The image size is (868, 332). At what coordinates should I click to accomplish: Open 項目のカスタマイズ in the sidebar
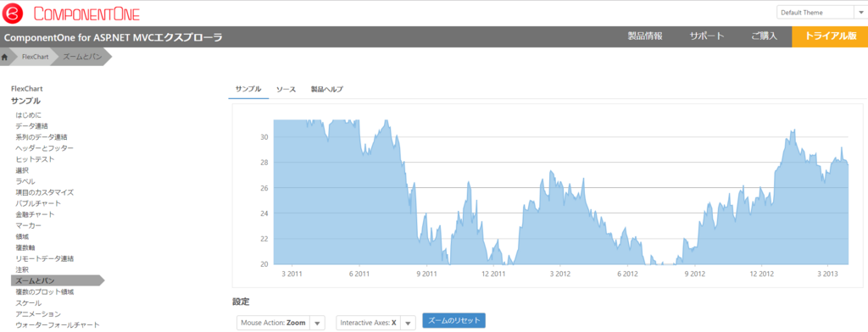point(44,192)
